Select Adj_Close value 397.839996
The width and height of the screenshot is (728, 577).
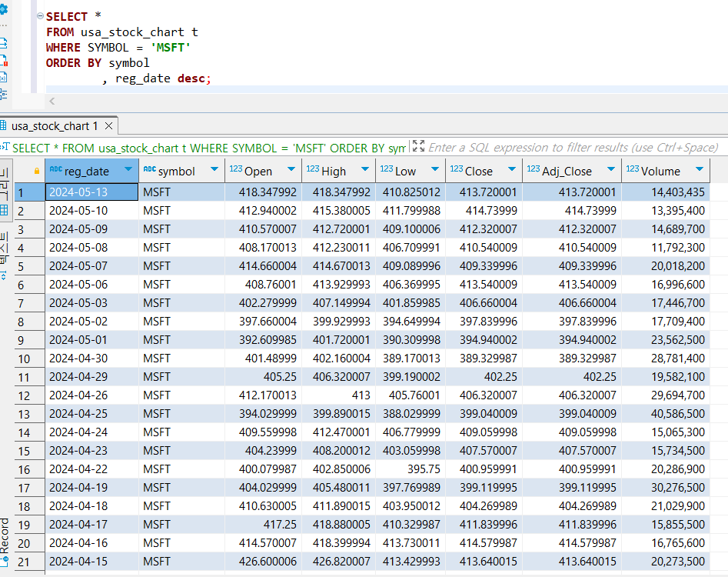coord(572,322)
